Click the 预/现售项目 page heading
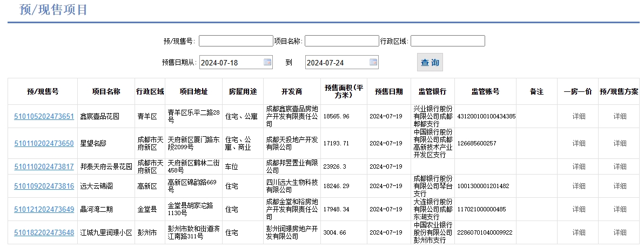The width and height of the screenshot is (644, 247). pos(54,9)
